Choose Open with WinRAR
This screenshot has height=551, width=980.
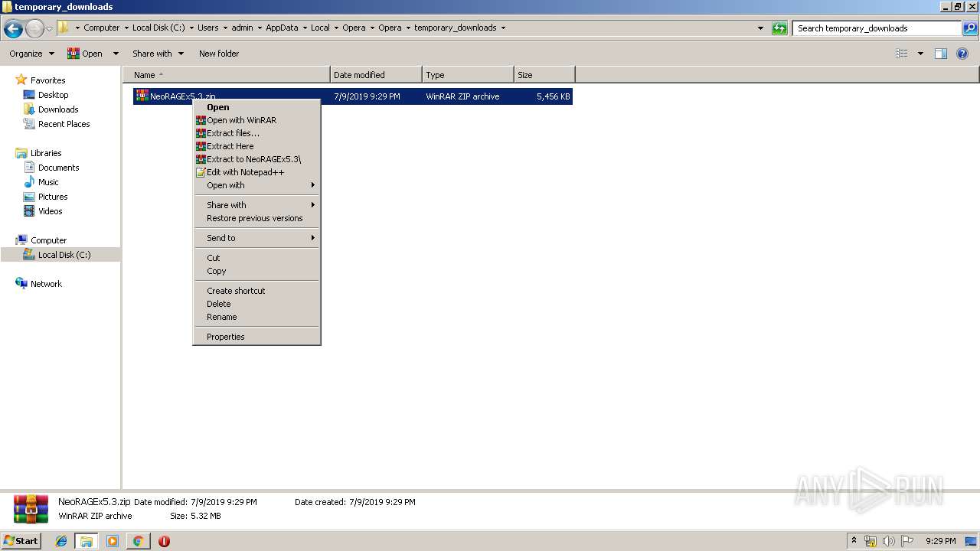coord(256,120)
